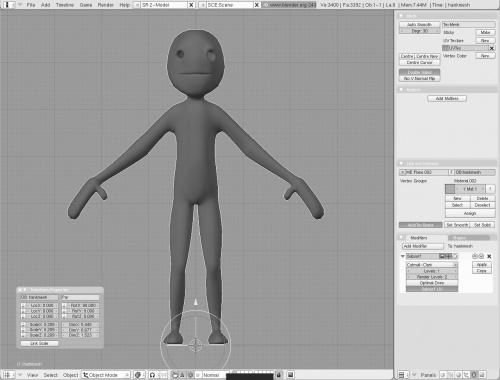Open the File menu
500x380 pixels.
tap(31, 5)
